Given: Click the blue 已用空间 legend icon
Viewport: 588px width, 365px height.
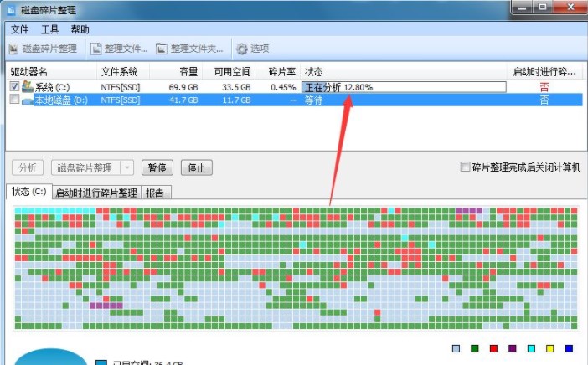Looking at the screenshot, I should pos(101,362).
